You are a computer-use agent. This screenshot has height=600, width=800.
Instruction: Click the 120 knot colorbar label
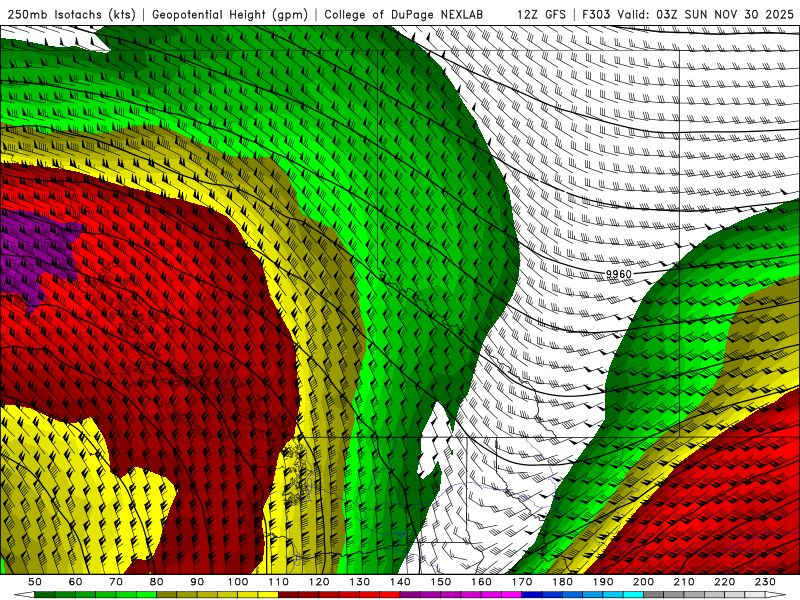[319, 582]
